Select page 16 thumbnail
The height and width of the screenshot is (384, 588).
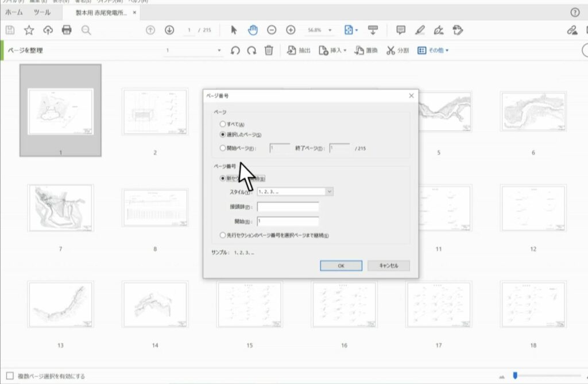[x=345, y=304]
